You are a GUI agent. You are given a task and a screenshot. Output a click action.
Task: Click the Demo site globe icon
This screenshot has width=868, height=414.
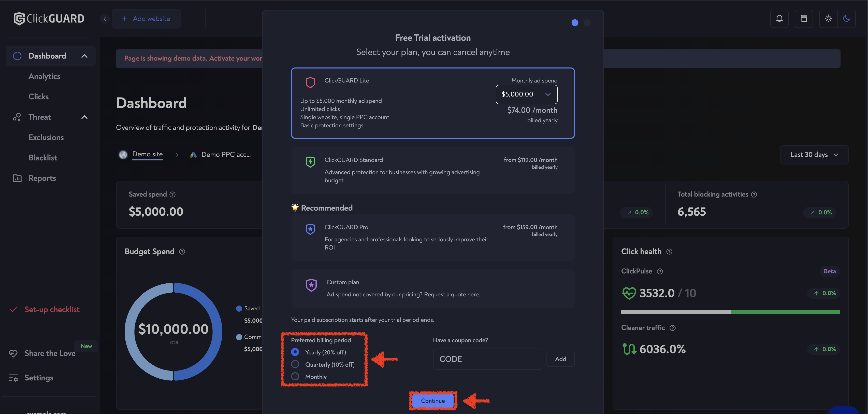click(x=123, y=155)
